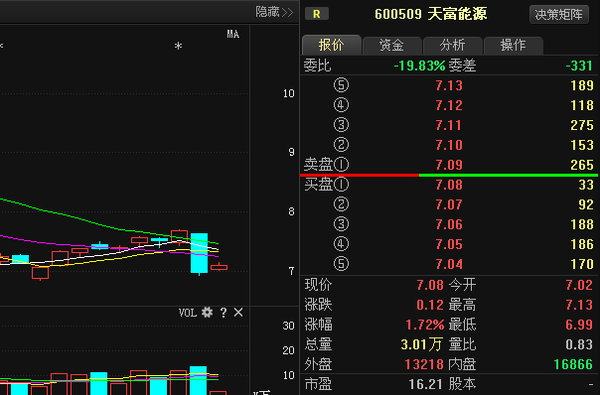Hide the side panel with 隐藏>>
Image resolution: width=600 pixels, height=395 pixels.
click(x=274, y=12)
